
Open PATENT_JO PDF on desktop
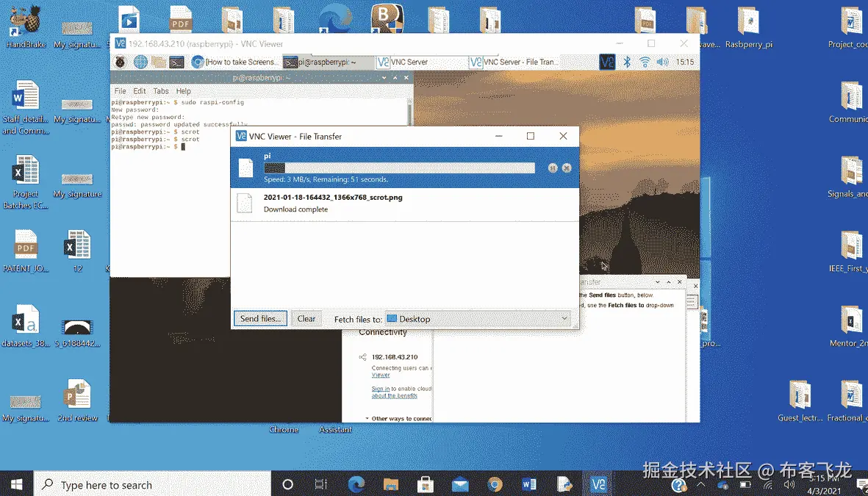coord(26,252)
